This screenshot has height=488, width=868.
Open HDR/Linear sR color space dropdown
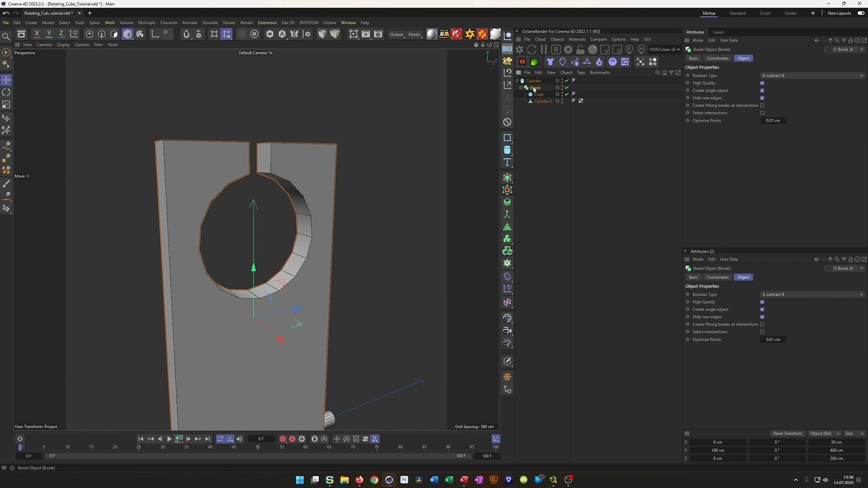point(664,50)
